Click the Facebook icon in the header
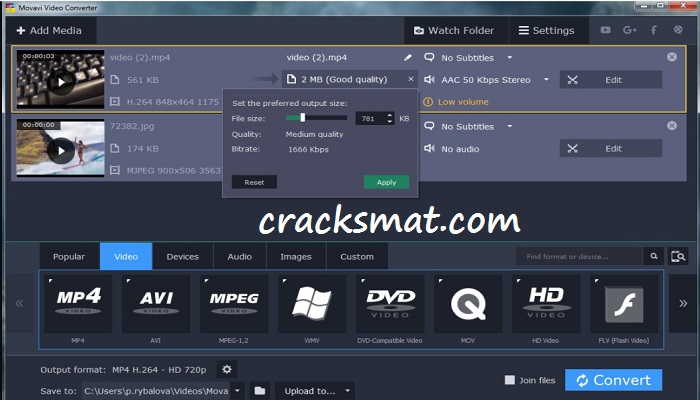The height and width of the screenshot is (400, 700). point(653,30)
